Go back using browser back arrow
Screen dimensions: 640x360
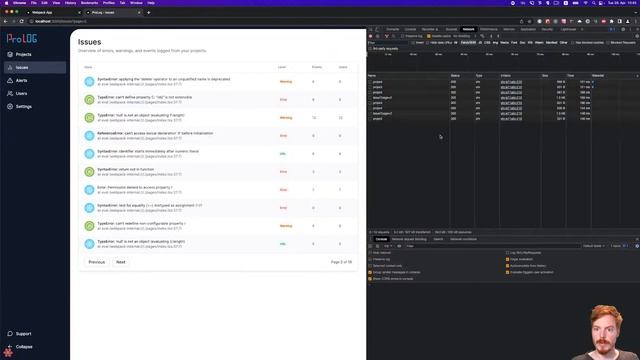tap(6, 21)
